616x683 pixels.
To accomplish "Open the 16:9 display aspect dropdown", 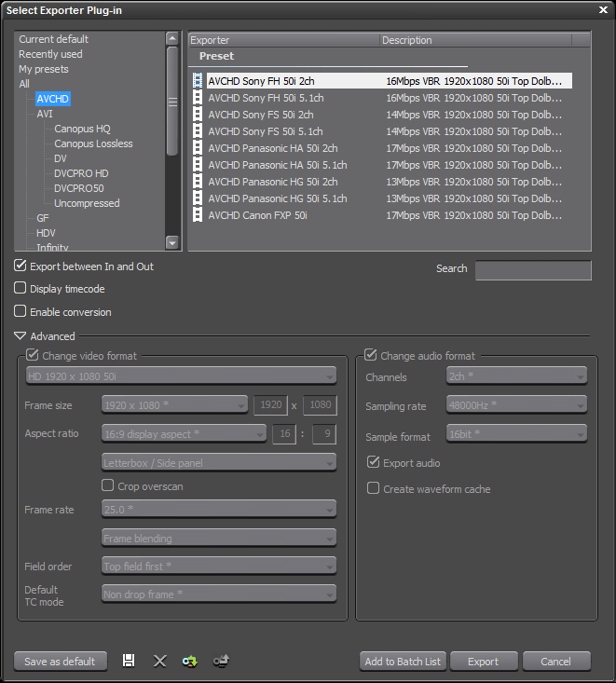I will click(x=184, y=434).
